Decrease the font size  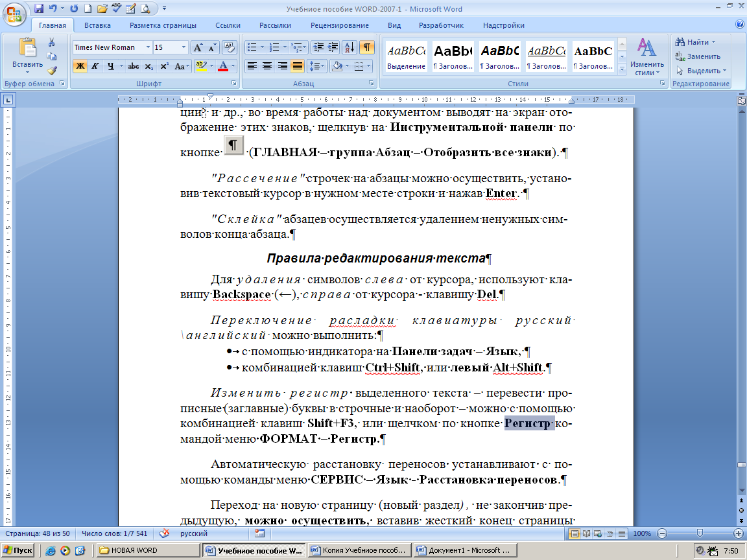212,47
